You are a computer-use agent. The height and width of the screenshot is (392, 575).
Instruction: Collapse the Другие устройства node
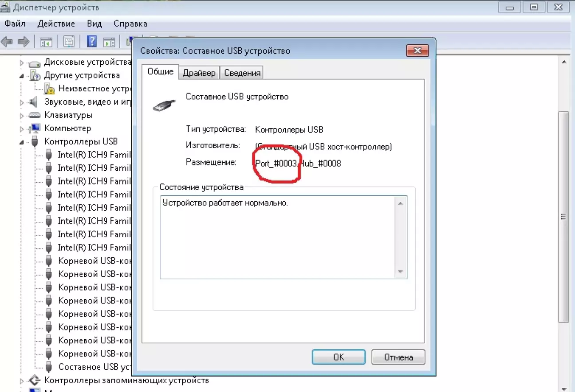pos(22,76)
